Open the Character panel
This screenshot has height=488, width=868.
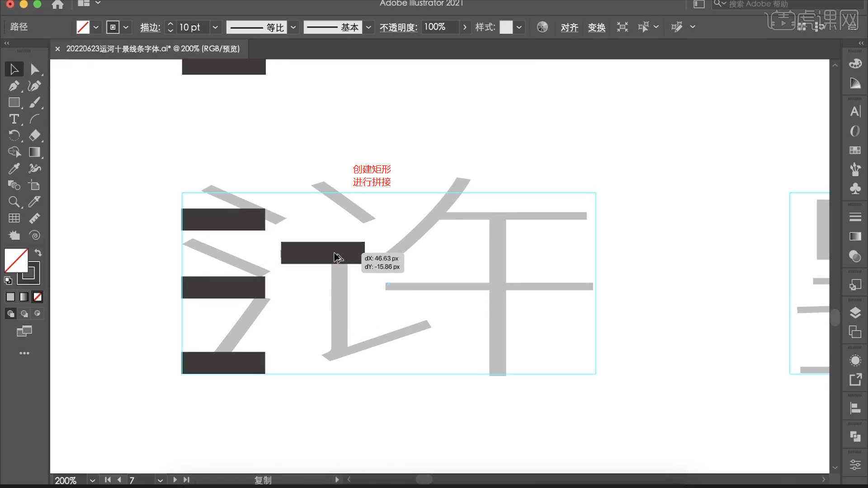click(x=855, y=112)
